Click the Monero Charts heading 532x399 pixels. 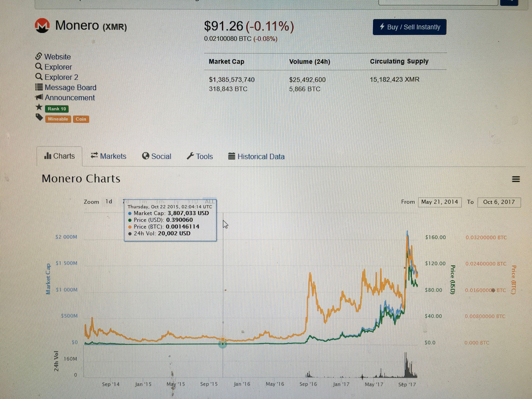tap(81, 179)
